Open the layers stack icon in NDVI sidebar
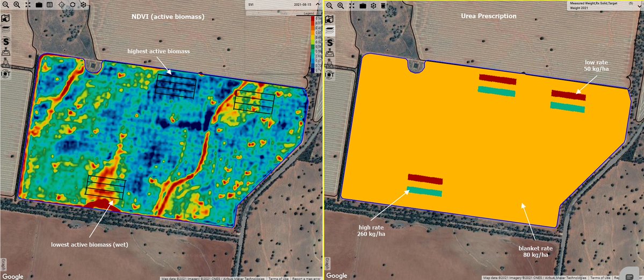The image size is (644, 280). click(6, 30)
